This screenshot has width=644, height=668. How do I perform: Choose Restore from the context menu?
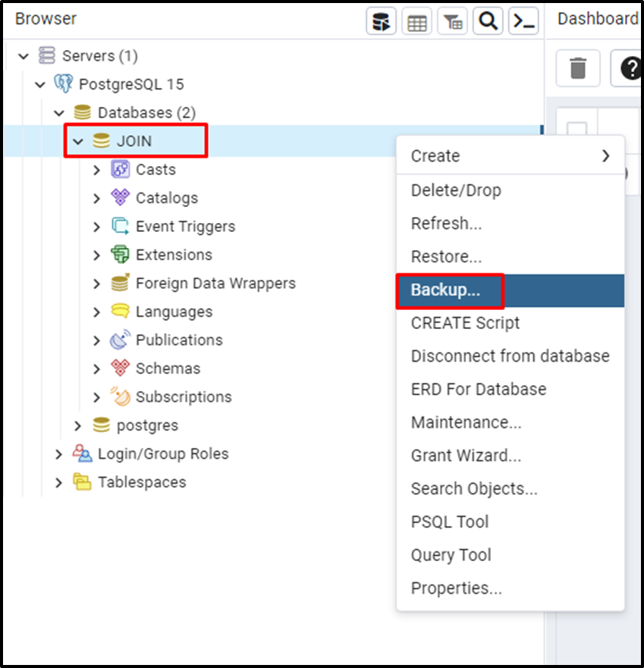pos(446,256)
